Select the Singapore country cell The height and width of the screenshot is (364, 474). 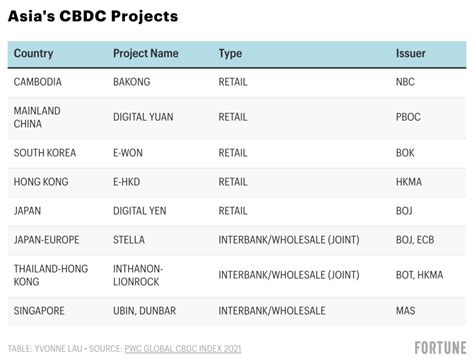click(39, 311)
